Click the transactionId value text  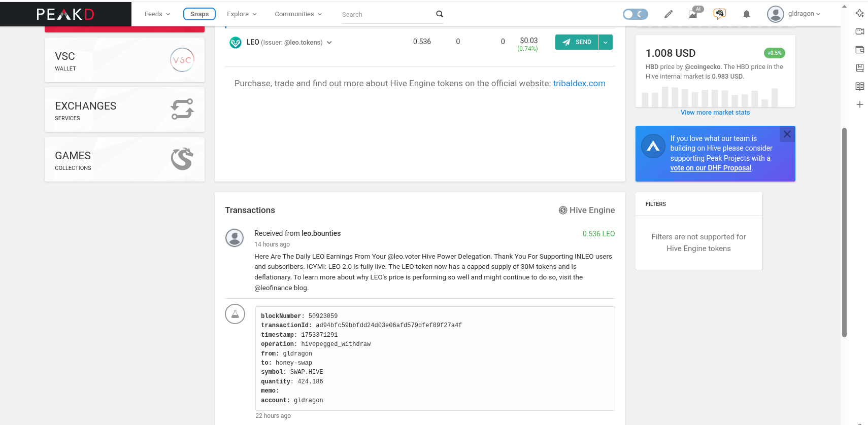click(389, 325)
